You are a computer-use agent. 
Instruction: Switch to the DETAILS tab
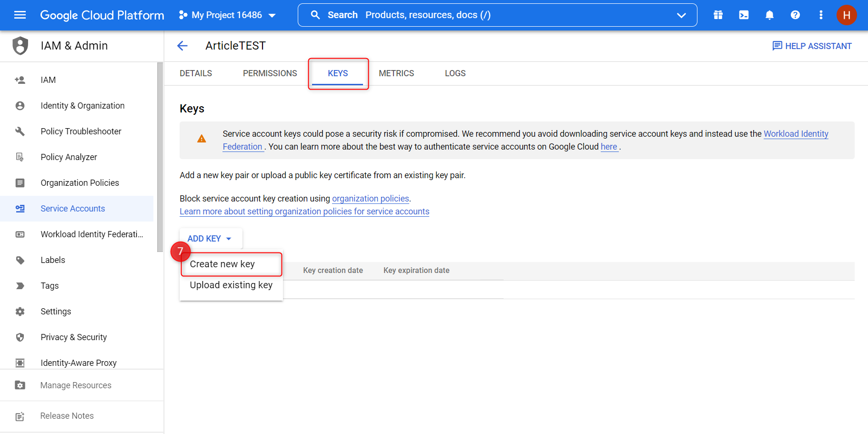(196, 73)
